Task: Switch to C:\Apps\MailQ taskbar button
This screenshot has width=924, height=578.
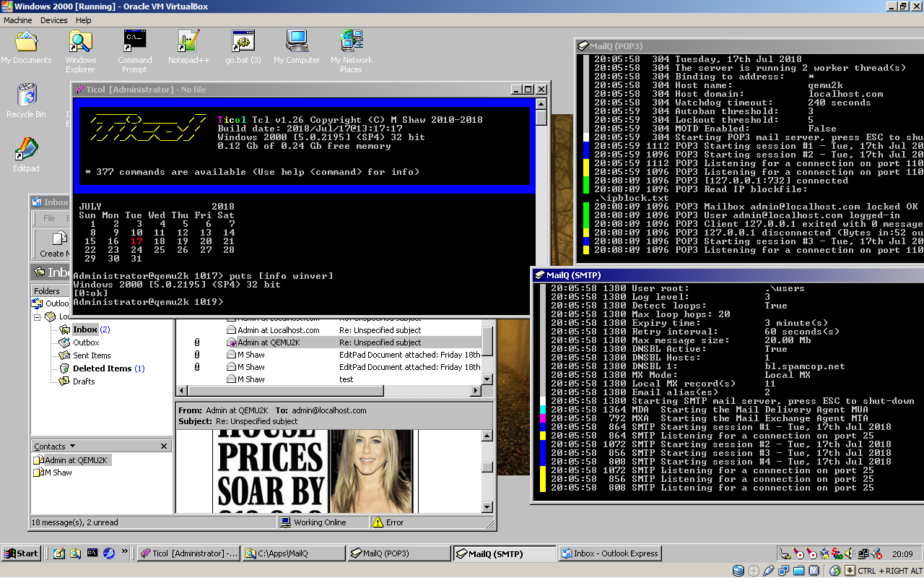Action: (x=293, y=553)
